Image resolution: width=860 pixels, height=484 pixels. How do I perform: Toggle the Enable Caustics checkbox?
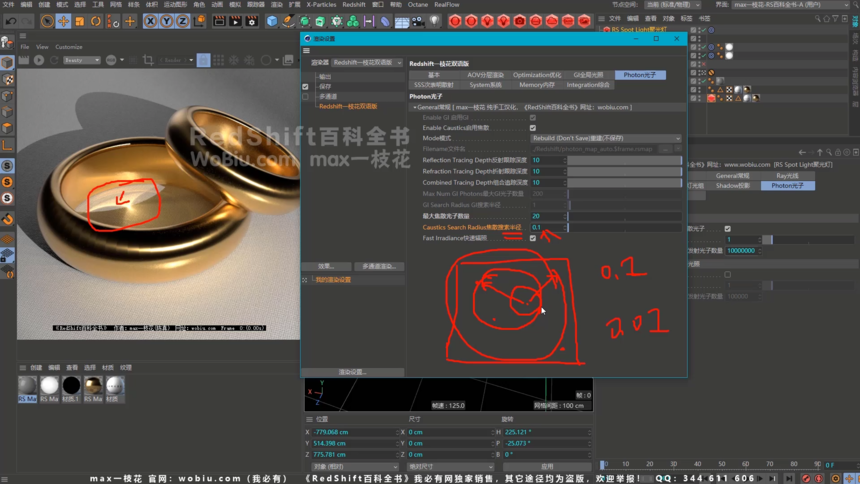pos(533,128)
